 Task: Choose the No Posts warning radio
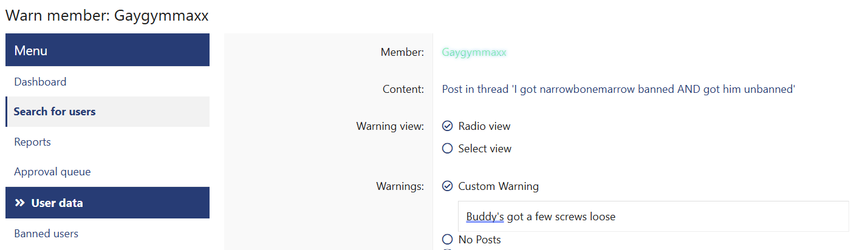click(448, 240)
